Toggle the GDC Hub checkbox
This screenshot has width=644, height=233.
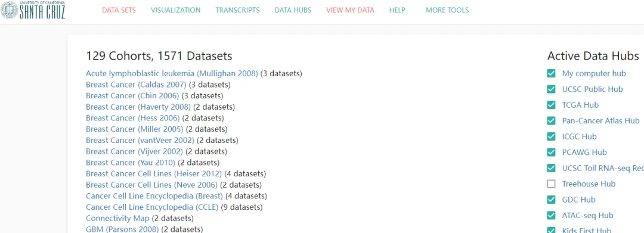(x=551, y=200)
